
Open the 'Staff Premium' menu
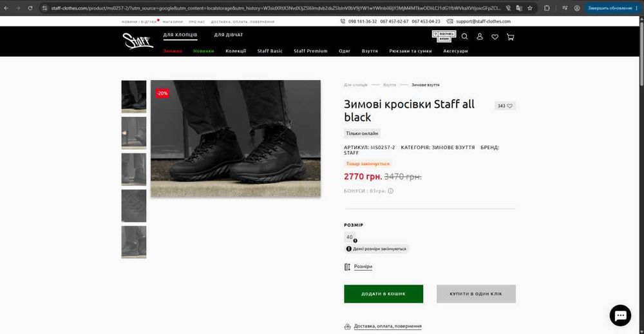(310, 51)
